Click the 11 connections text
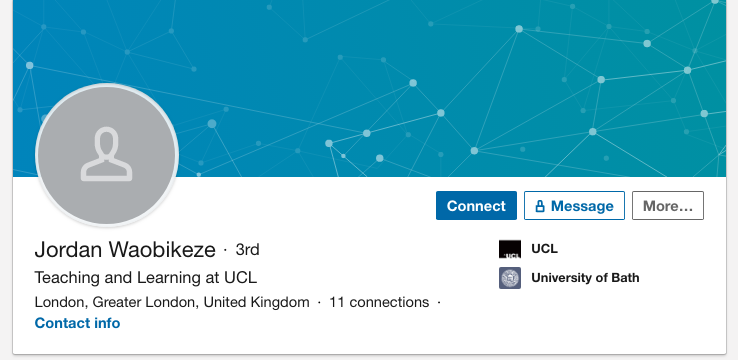 (x=379, y=302)
